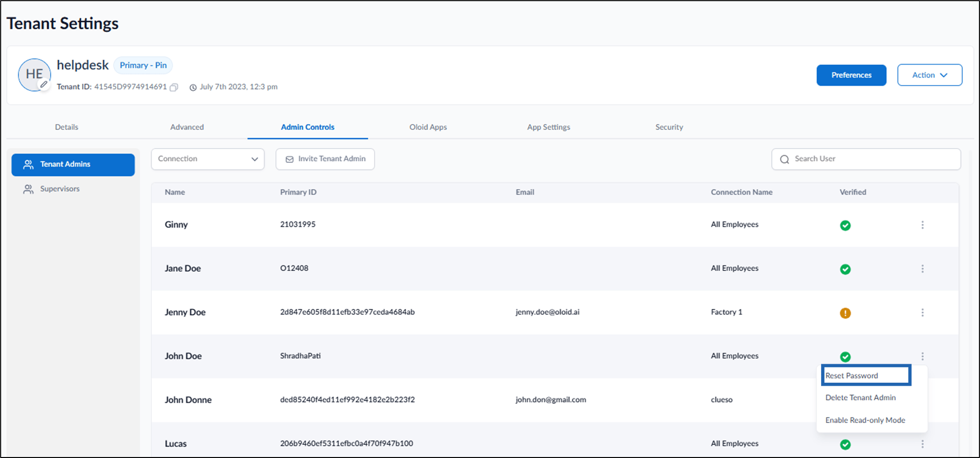Click the Connection Name column header
980x458 pixels.
tap(742, 192)
